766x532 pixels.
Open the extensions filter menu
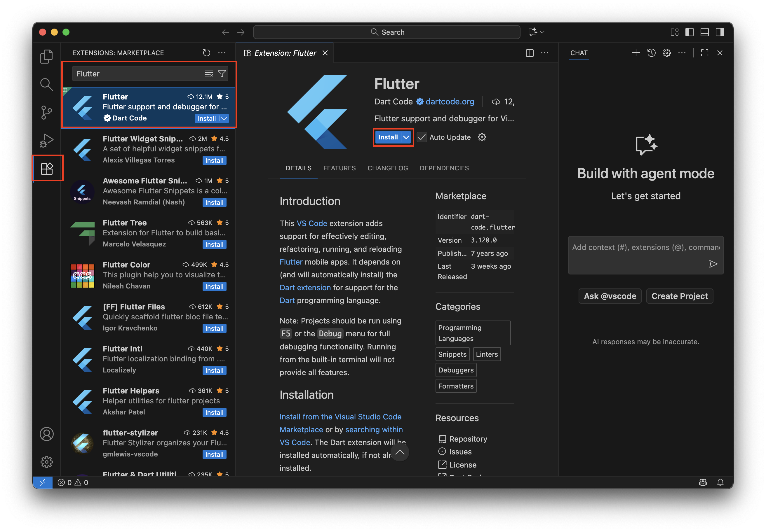(222, 74)
